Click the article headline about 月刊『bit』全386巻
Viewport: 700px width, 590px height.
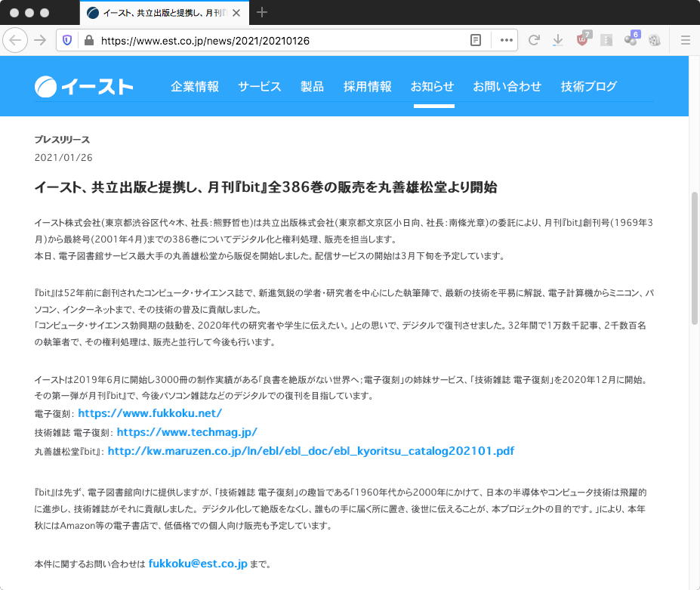pyautogui.click(x=266, y=187)
